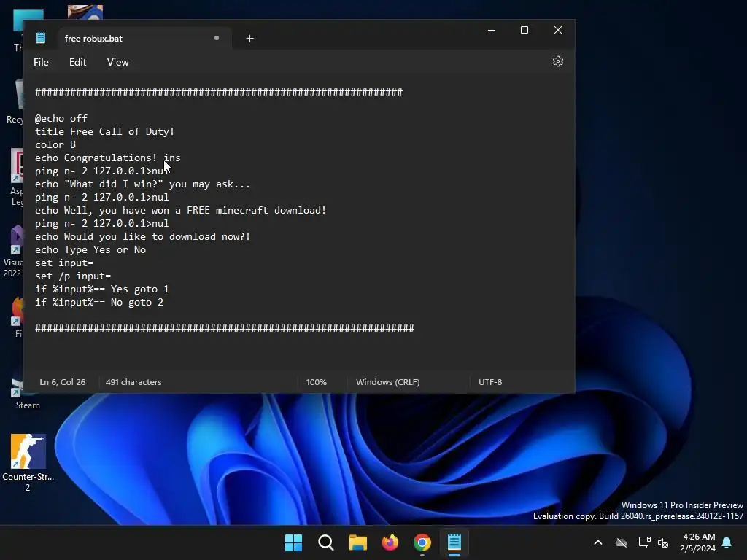Close the Notepad window
This screenshot has width=747, height=560.
558,30
